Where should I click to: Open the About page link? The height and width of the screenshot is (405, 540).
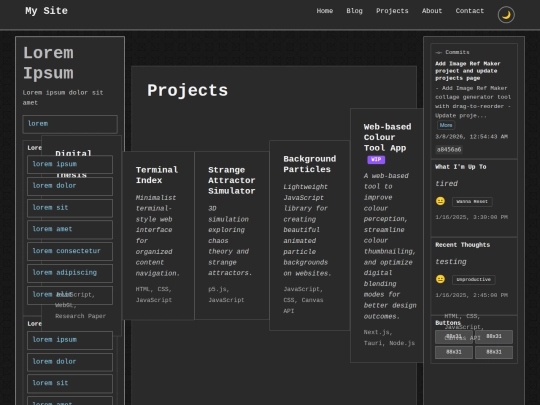pos(432,11)
